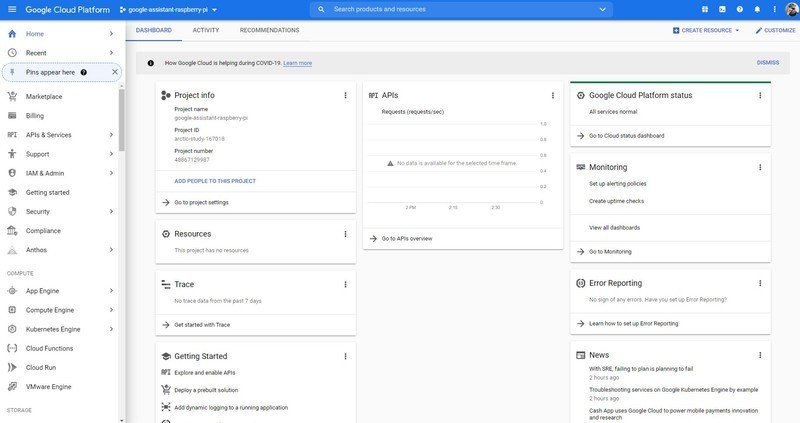Viewport: 800px width, 423px height.
Task: Switch to the Recommendations tab
Action: point(269,30)
